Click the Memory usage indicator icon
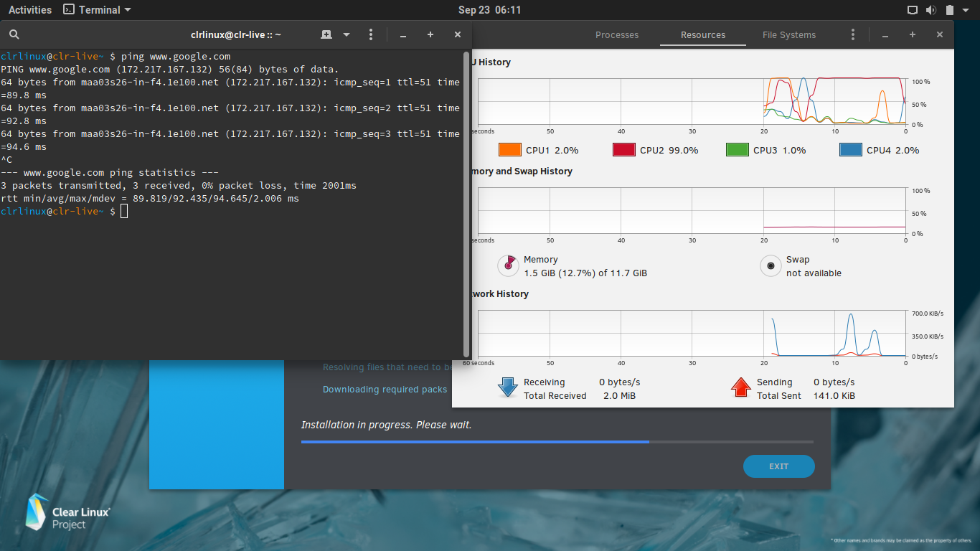The height and width of the screenshot is (551, 980). 508,265
